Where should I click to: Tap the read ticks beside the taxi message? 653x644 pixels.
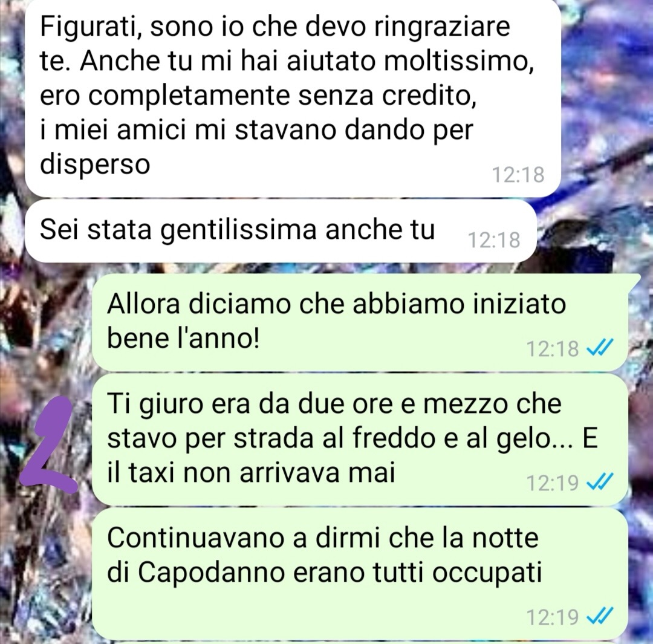[600, 483]
